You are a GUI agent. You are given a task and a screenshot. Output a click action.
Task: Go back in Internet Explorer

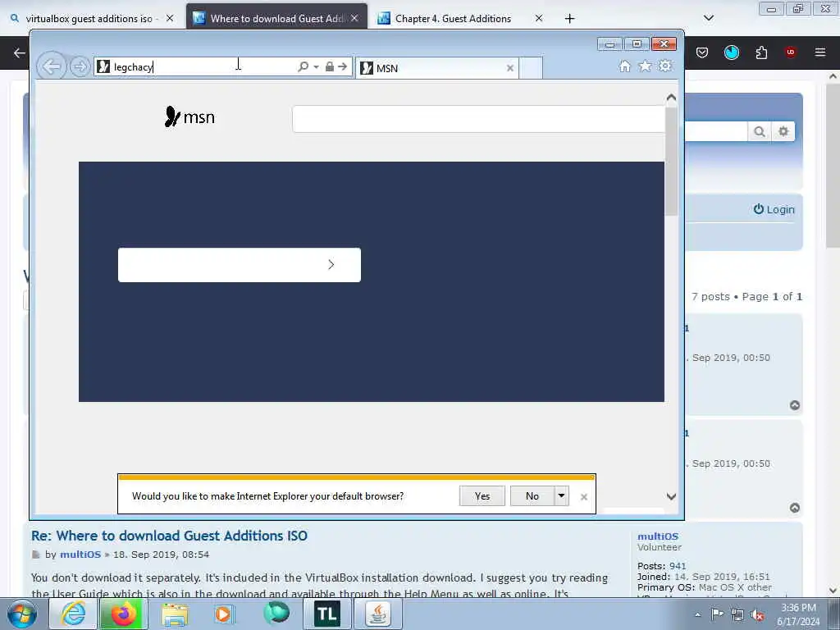pyautogui.click(x=52, y=67)
